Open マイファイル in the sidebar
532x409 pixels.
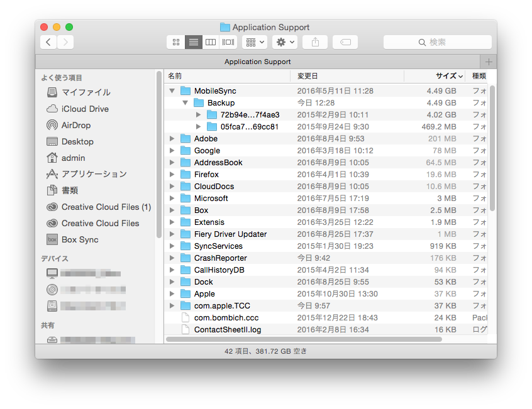(86, 92)
